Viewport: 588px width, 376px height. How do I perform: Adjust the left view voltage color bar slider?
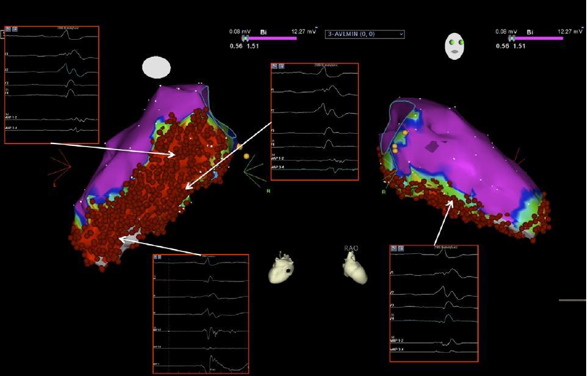tap(270, 38)
